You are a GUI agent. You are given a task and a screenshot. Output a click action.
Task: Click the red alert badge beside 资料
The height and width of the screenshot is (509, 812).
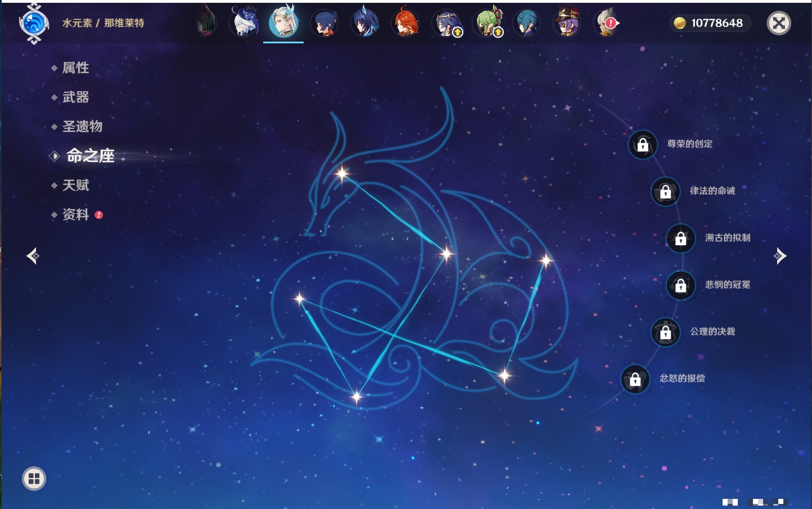[99, 215]
